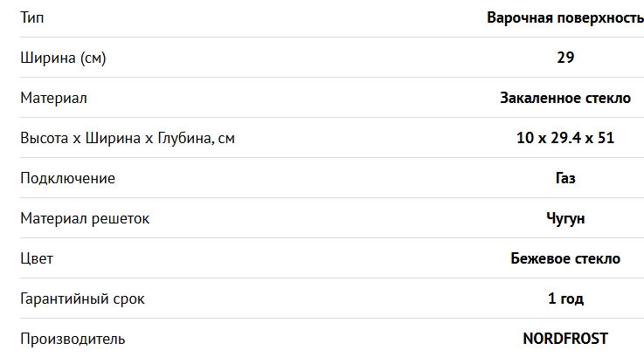The image size is (644, 357).
Task: Click the Тип label
Action: click(32, 18)
